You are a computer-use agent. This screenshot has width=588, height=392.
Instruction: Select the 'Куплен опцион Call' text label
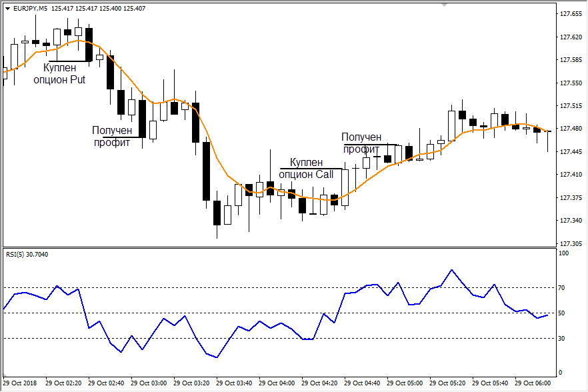pyautogui.click(x=305, y=168)
